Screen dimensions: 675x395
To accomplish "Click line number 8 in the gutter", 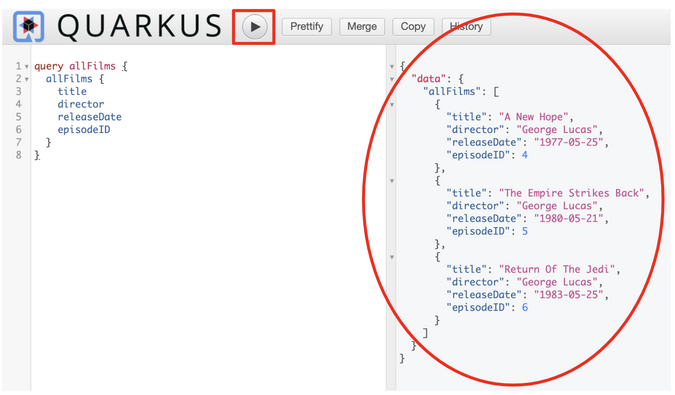I will (x=19, y=155).
